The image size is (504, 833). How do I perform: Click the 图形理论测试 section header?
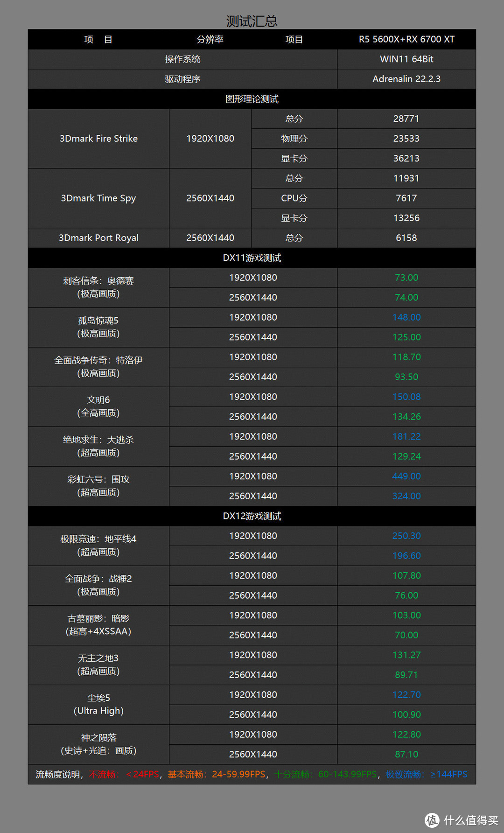point(252,99)
